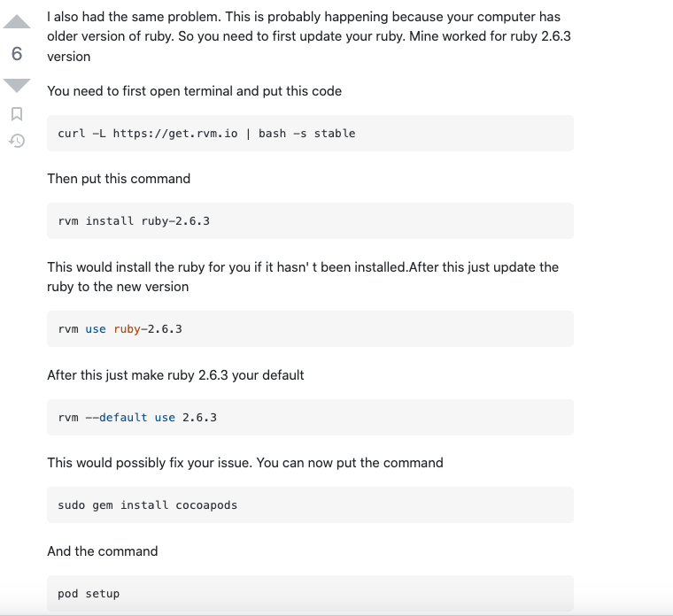Bookmark this answer
673x616 pixels.
point(17,114)
